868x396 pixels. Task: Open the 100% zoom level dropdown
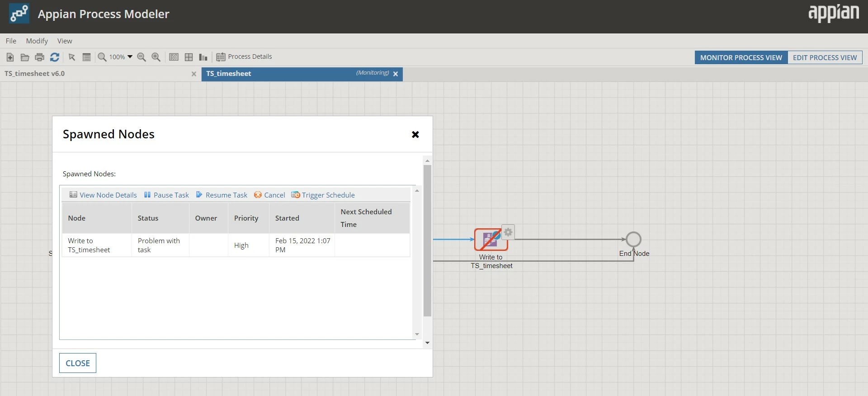click(130, 57)
